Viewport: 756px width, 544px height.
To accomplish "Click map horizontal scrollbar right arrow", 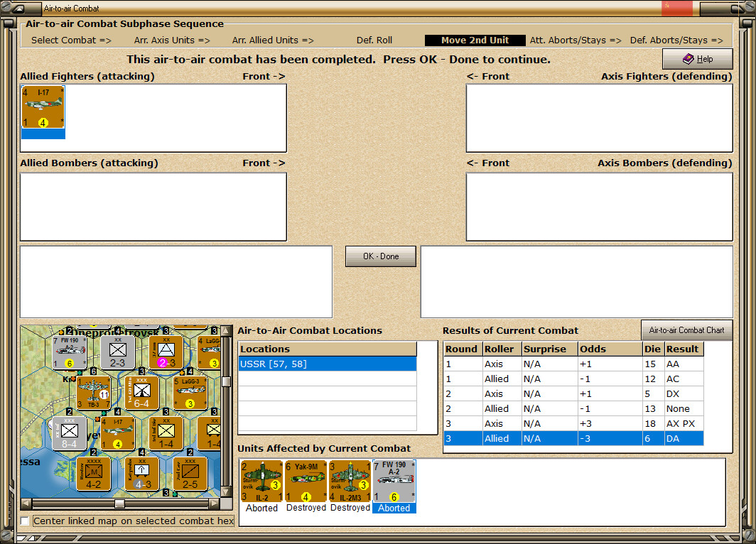I will pyautogui.click(x=214, y=504).
